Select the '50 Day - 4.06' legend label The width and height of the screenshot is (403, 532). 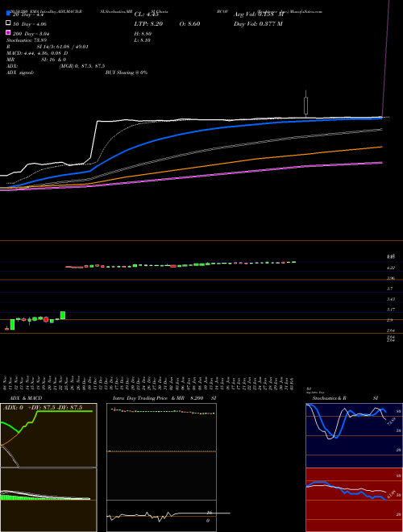(x=30, y=23)
